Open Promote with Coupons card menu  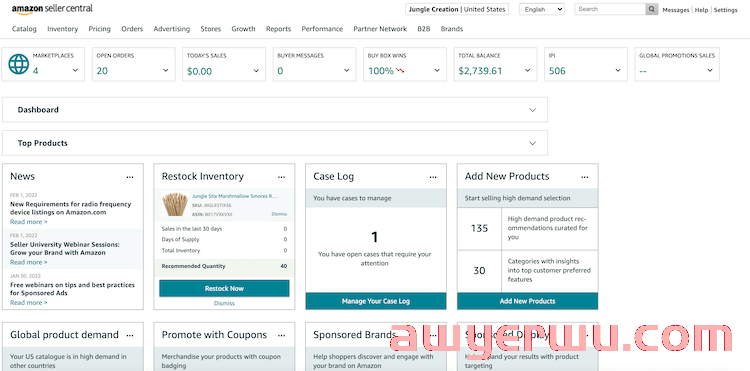[x=282, y=335]
